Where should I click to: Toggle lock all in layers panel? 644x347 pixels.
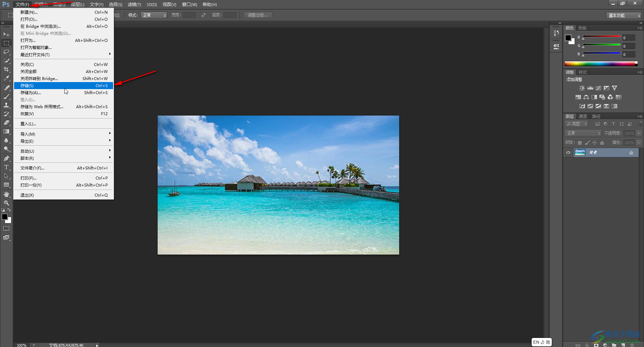[602, 143]
